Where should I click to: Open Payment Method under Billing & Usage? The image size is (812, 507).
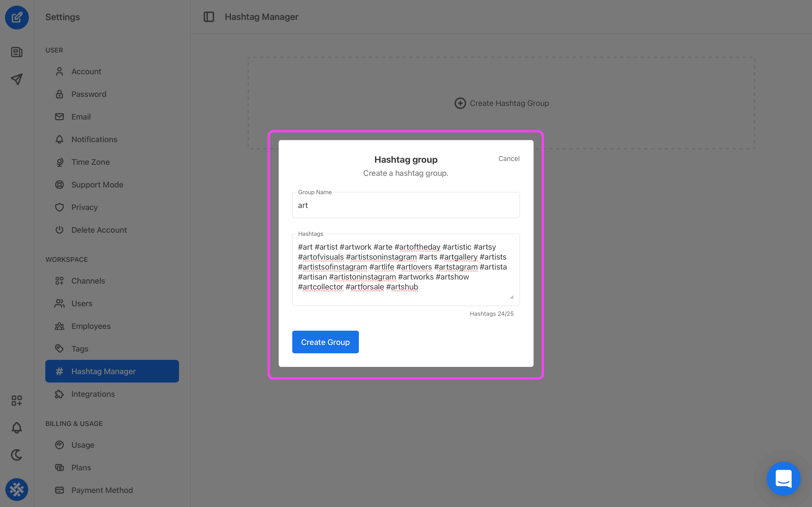(x=102, y=490)
